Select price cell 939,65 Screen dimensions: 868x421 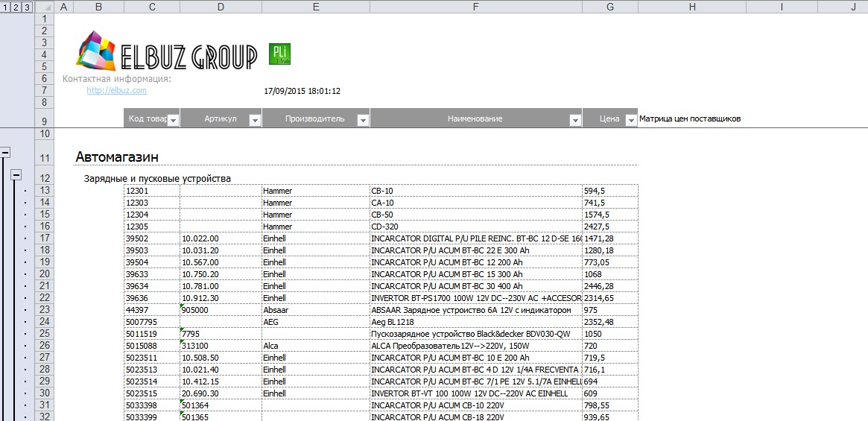610,417
